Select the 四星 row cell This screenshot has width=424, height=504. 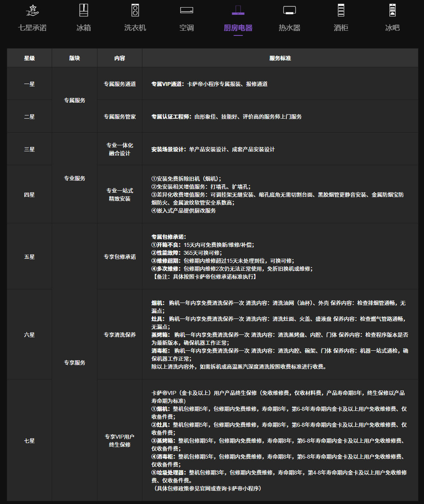point(29,195)
